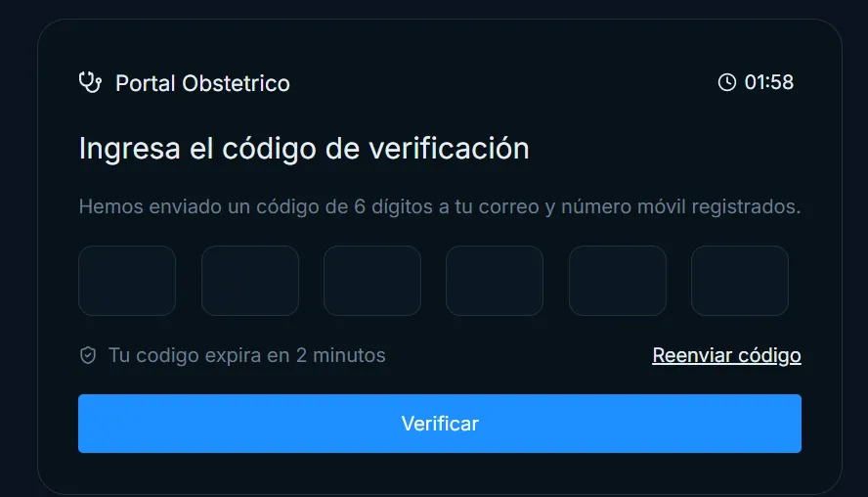This screenshot has width=868, height=497.
Task: Click the clock icon beside the timer
Action: coord(727,82)
